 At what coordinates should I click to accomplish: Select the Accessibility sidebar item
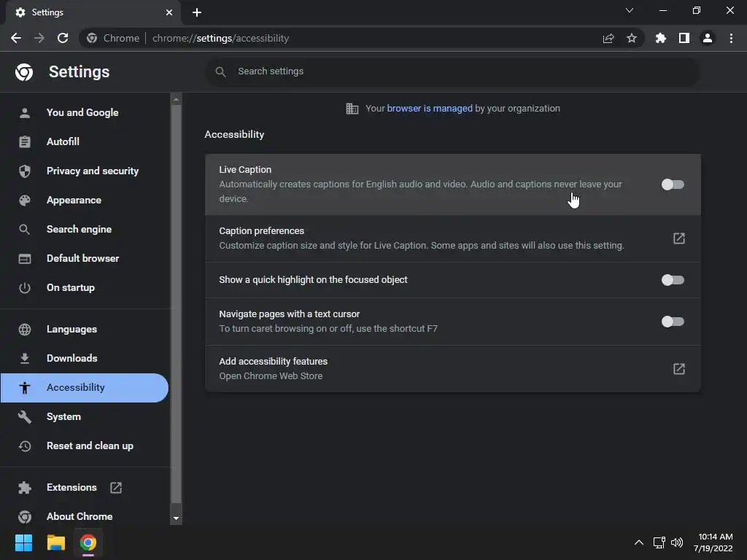coord(85,388)
